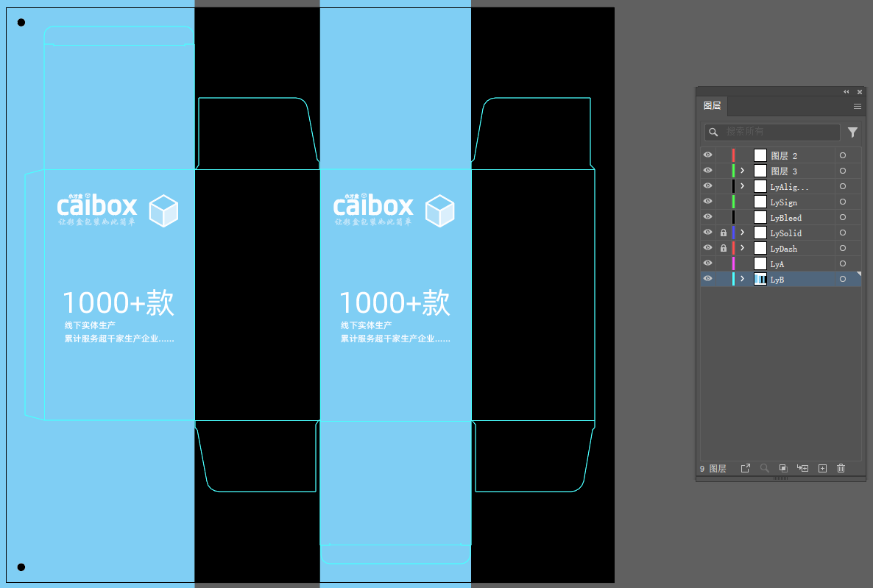Hide the LyA layer
This screenshot has height=588, width=873.
coord(707,264)
